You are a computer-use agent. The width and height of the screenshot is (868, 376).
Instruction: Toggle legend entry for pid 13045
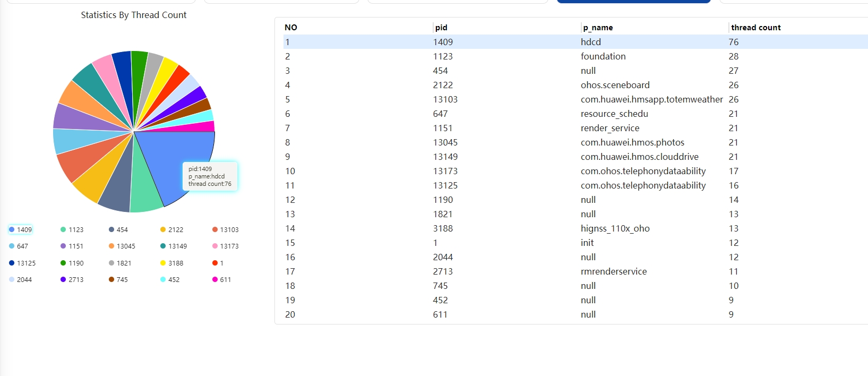pos(122,246)
